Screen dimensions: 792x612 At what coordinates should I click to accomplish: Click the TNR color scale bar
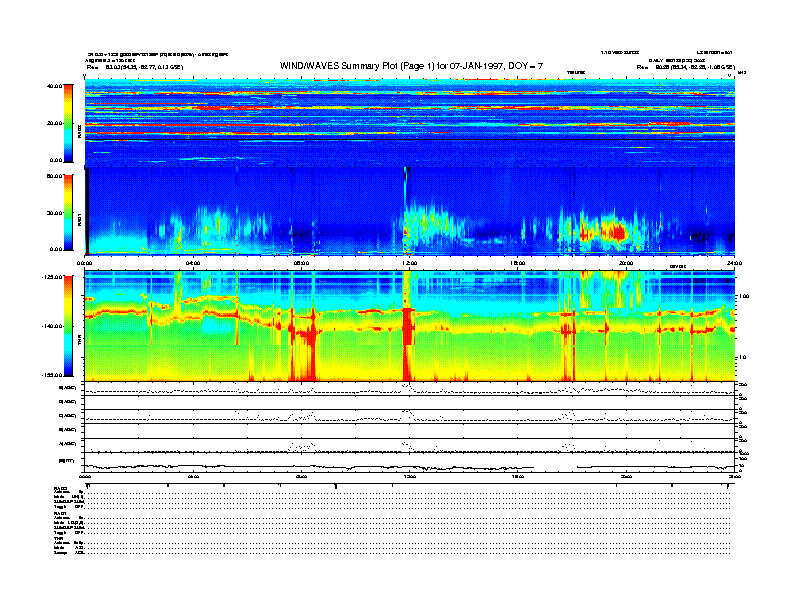[68, 326]
